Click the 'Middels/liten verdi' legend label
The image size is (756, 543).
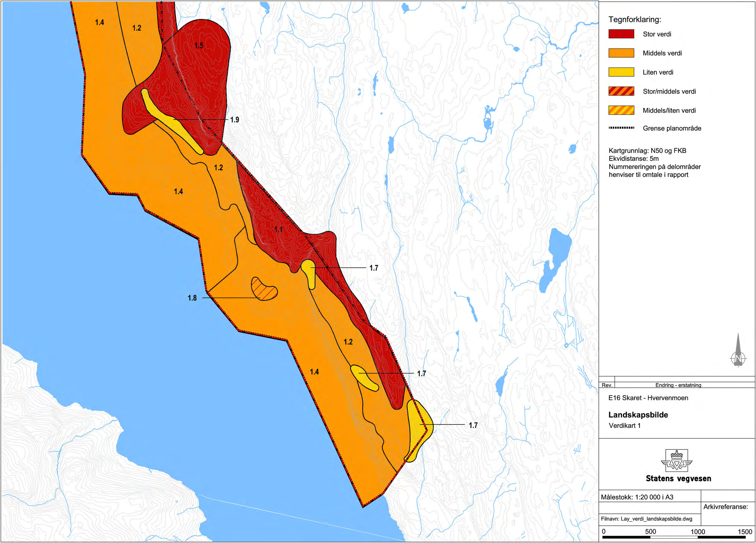[669, 111]
